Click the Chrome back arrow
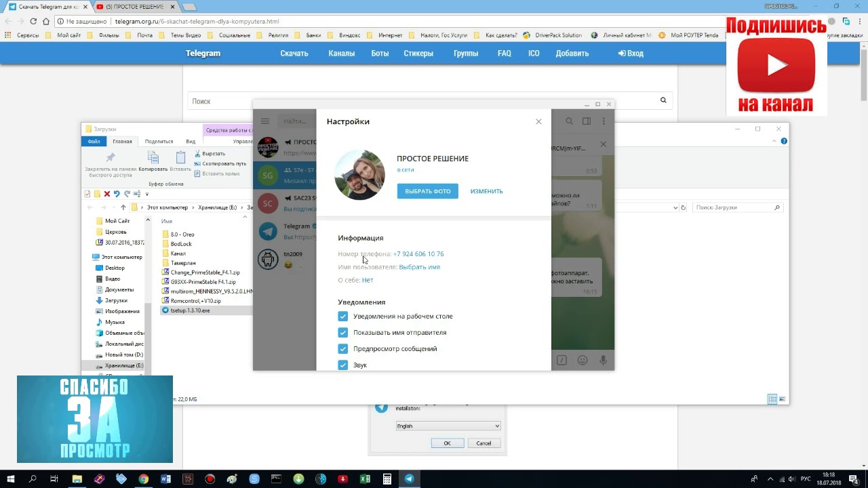The height and width of the screenshot is (488, 868). pyautogui.click(x=8, y=21)
